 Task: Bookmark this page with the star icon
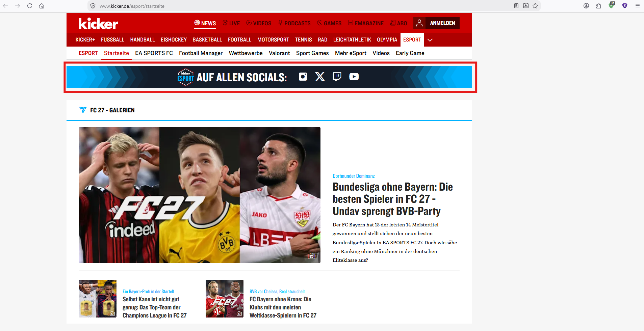pyautogui.click(x=535, y=6)
